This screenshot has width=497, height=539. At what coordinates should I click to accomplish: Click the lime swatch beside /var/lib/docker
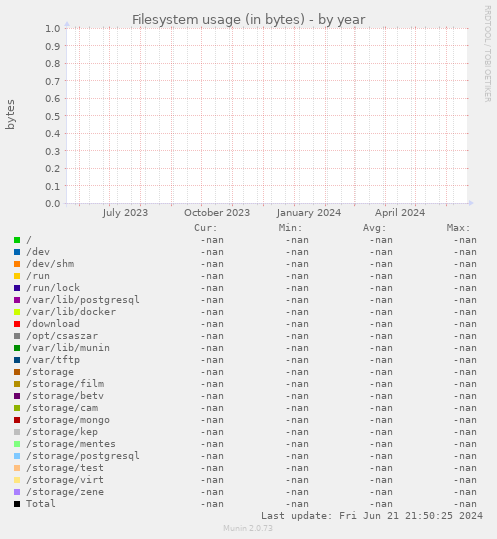tap(17, 312)
